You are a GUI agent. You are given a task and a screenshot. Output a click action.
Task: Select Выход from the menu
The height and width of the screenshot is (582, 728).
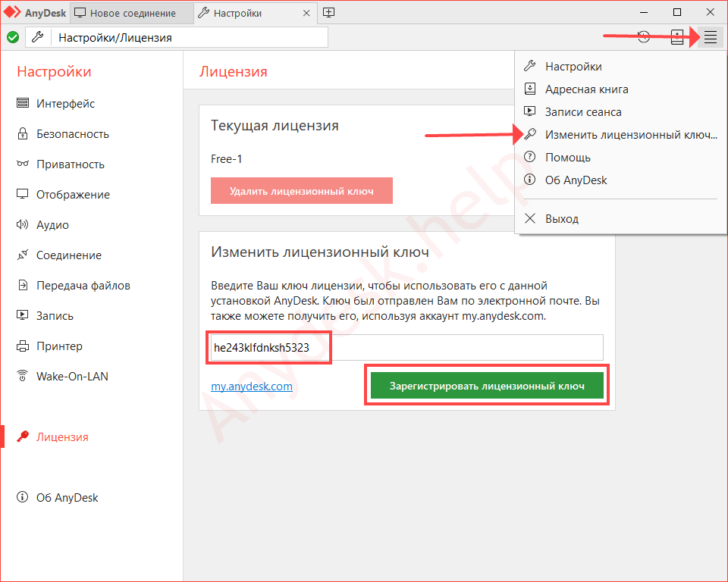[x=620, y=218]
